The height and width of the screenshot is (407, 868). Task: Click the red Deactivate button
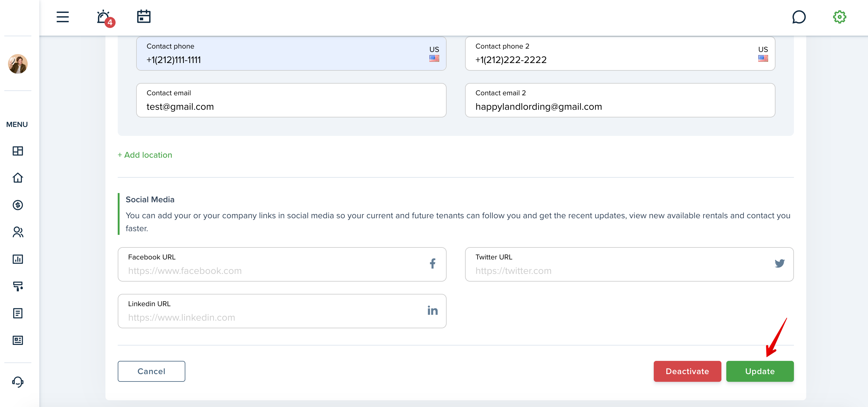point(687,371)
